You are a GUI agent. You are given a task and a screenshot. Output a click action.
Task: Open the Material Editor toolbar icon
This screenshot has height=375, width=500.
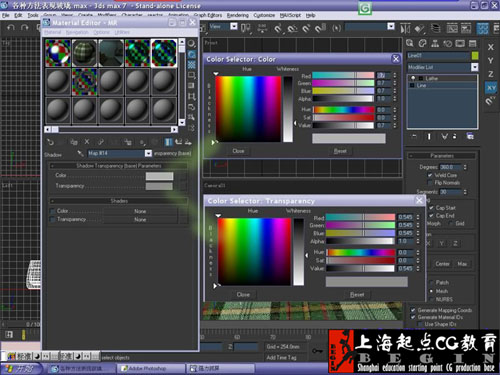483,29
